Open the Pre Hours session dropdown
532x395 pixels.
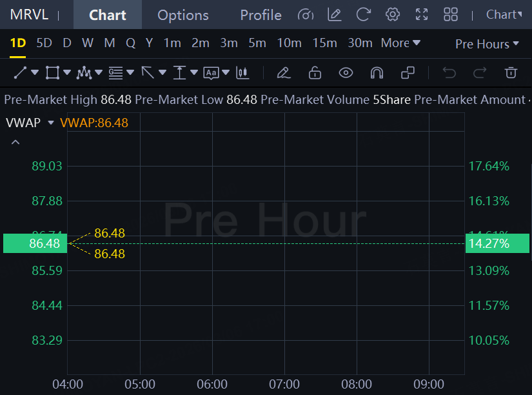[487, 44]
